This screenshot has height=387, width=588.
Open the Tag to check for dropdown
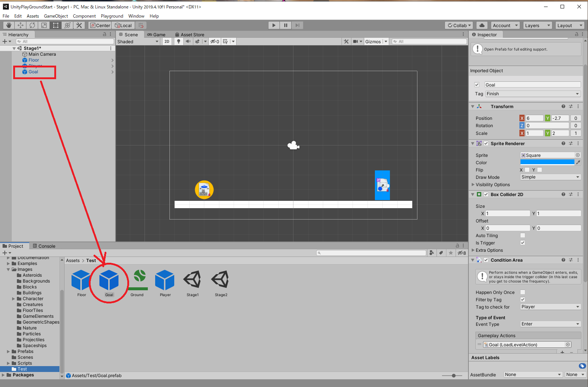551,307
